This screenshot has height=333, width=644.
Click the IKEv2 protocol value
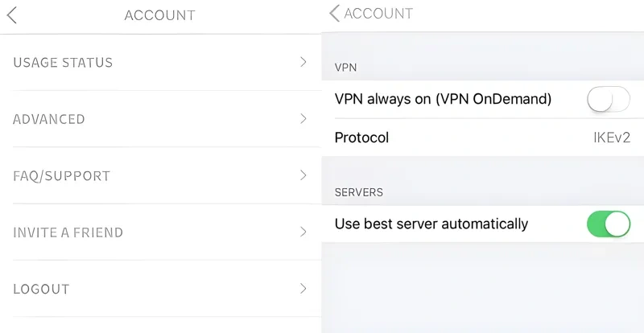tap(611, 138)
